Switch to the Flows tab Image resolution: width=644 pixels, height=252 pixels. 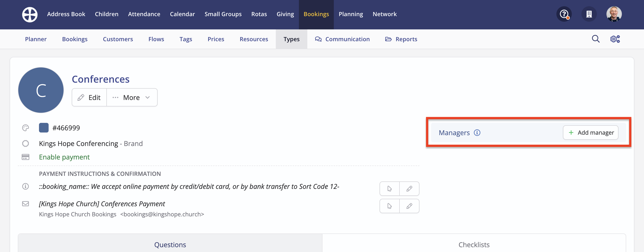156,39
